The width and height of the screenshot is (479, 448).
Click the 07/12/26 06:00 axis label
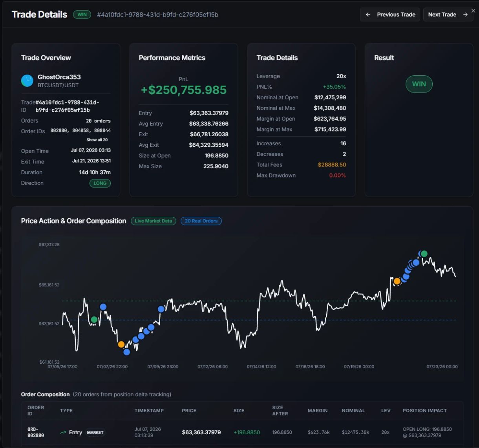[212, 367]
